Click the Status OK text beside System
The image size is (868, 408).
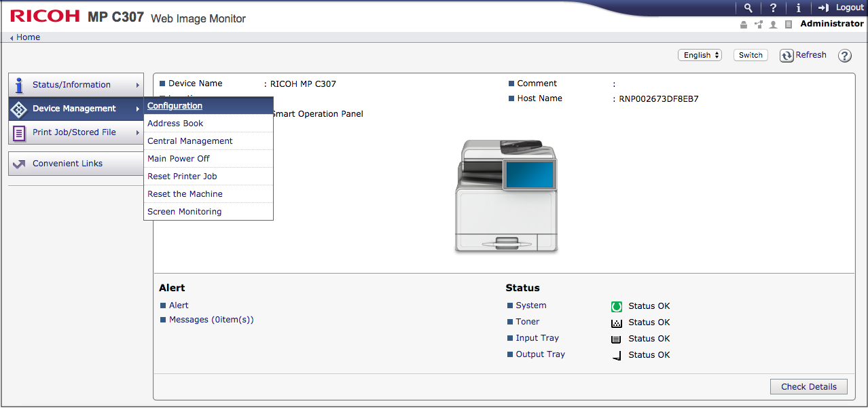[x=649, y=306]
